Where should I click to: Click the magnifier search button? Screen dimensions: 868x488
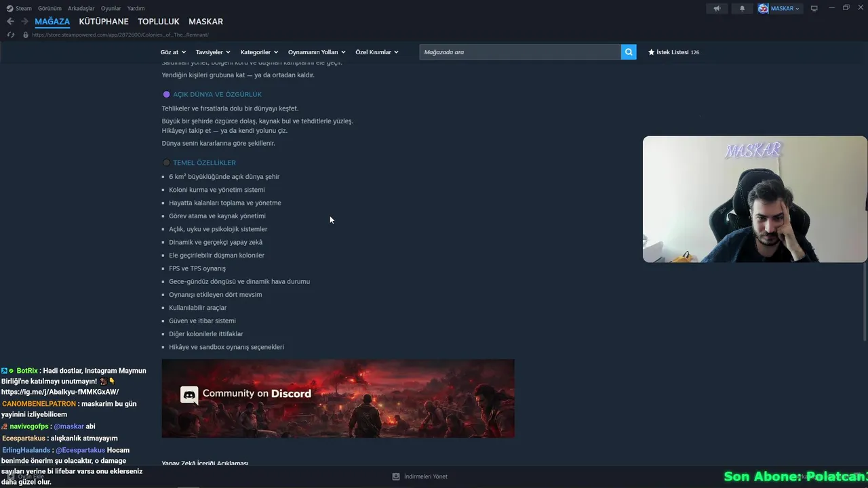coord(629,52)
